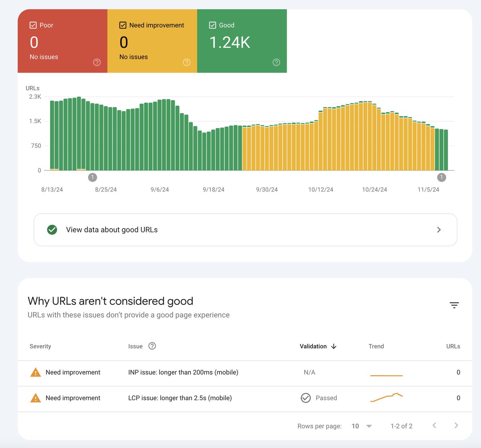Open the LCP issue details row
Screen dimensions: 481x448
pos(180,398)
